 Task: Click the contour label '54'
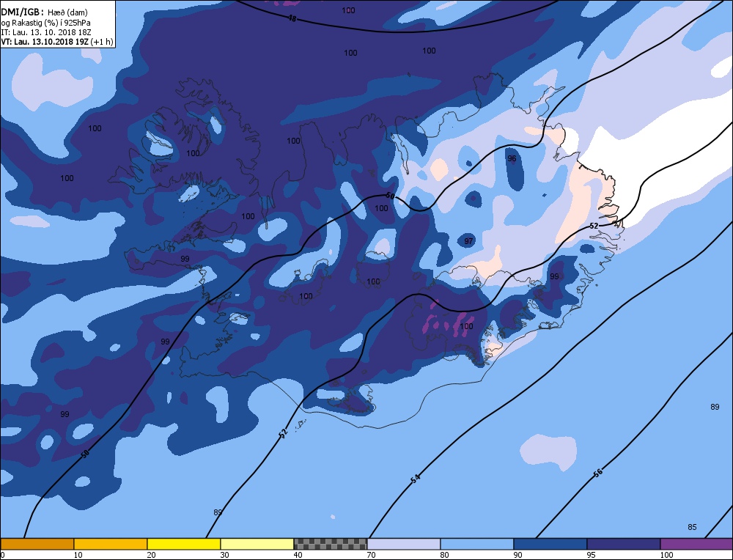coord(415,478)
